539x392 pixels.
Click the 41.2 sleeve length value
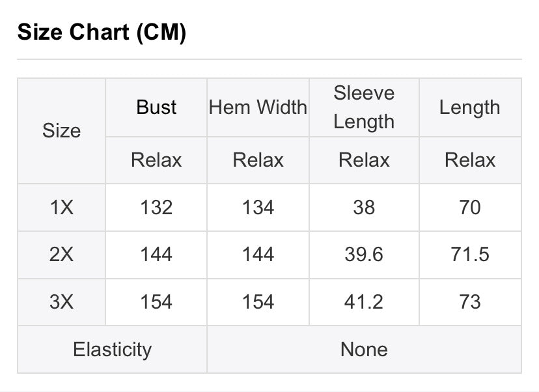pyautogui.click(x=364, y=302)
